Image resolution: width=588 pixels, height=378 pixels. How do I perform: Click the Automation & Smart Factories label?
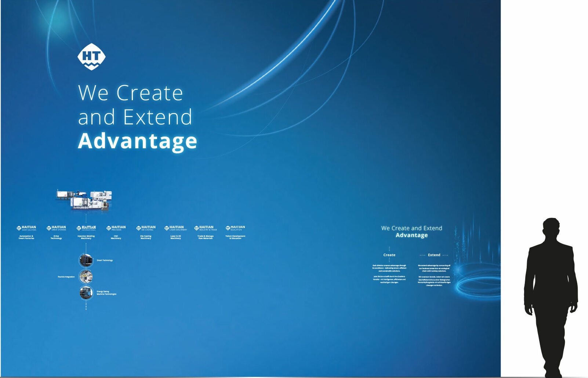(26, 237)
